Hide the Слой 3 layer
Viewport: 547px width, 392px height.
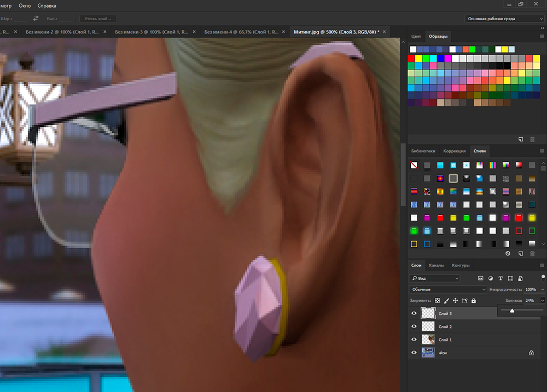point(414,313)
